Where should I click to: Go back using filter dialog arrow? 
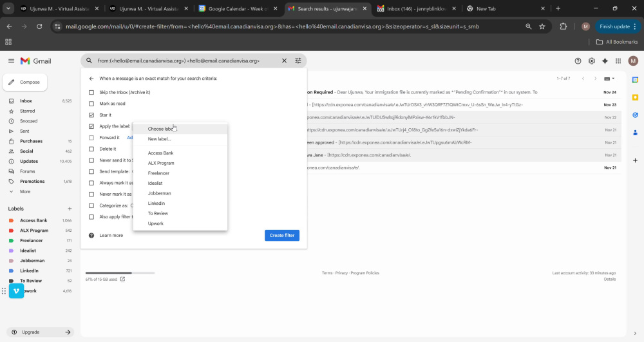91,79
